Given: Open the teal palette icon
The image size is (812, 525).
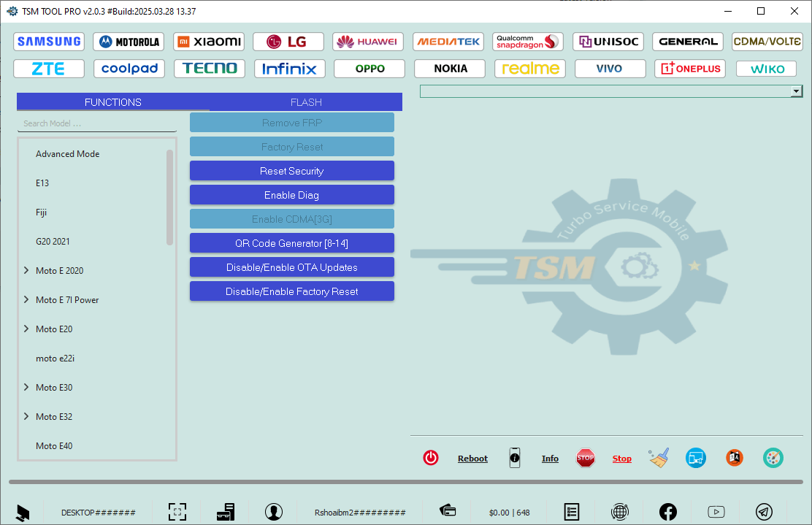Looking at the screenshot, I should coord(773,458).
